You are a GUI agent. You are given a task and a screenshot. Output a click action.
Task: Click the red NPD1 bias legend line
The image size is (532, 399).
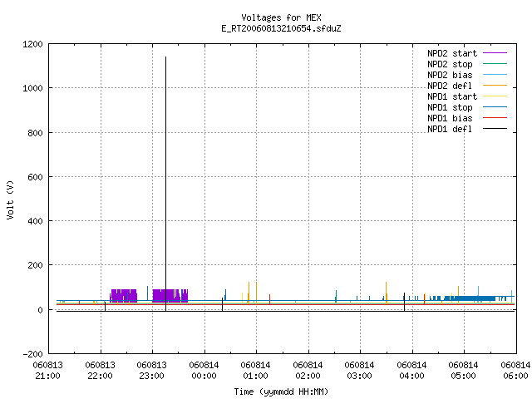[495, 118]
